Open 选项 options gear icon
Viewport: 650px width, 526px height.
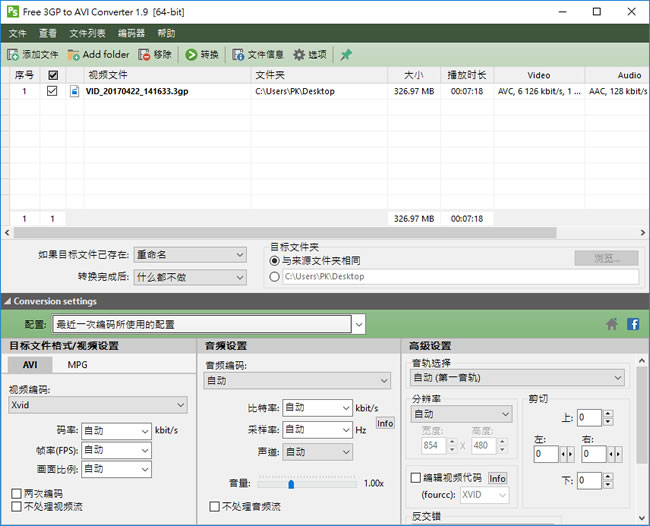click(299, 54)
